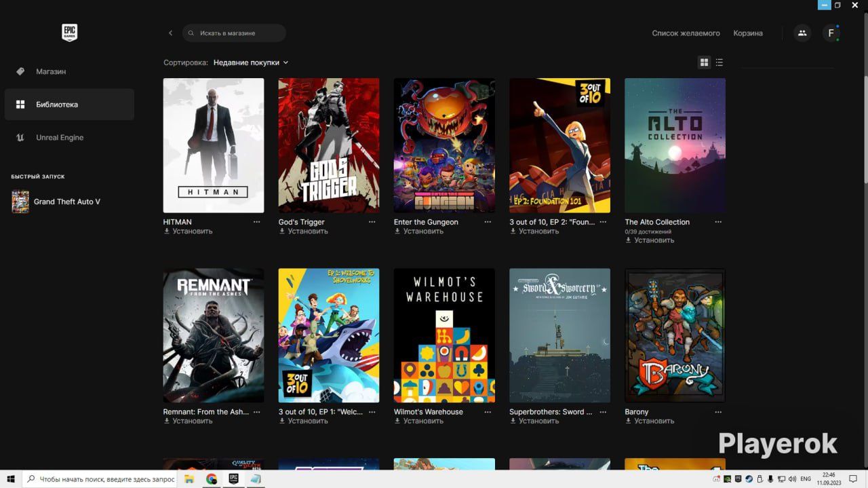Install Enter the Gungeon via Установить
Screen dimensions: 868x488
coord(418,231)
